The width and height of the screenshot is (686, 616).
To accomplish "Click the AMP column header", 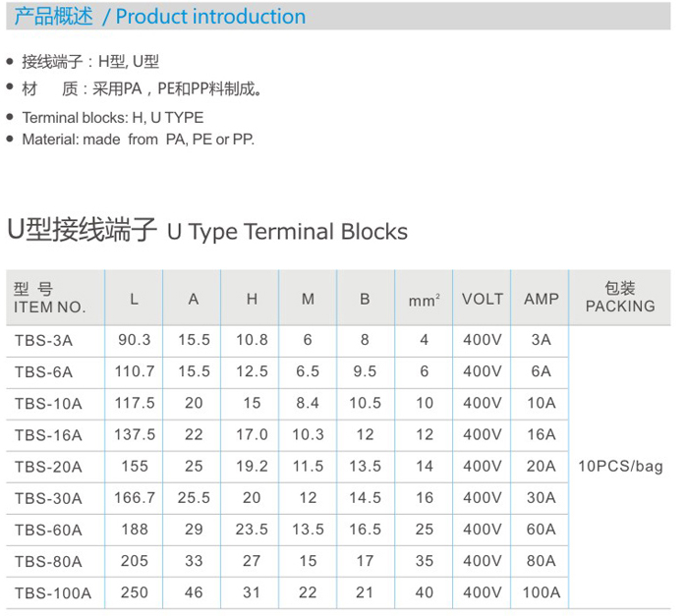I will pyautogui.click(x=541, y=299).
